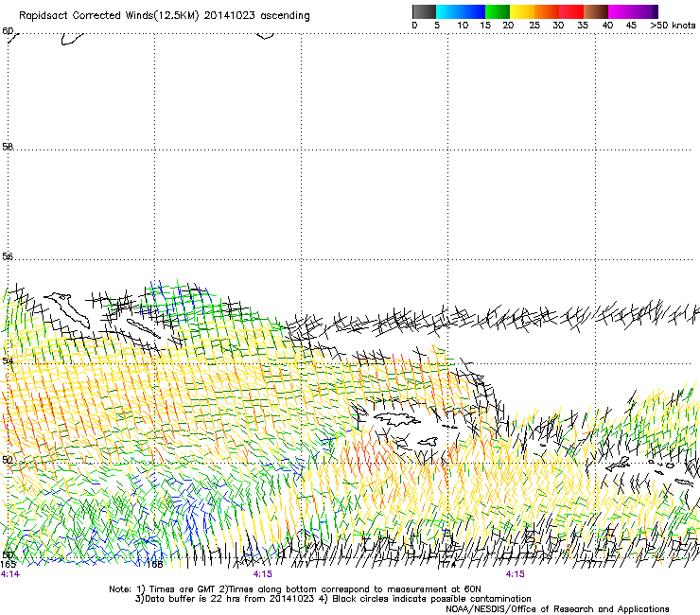Screen dimensions: 700x615
Task: Click the purple time label '4:14'
Action: pyautogui.click(x=10, y=574)
